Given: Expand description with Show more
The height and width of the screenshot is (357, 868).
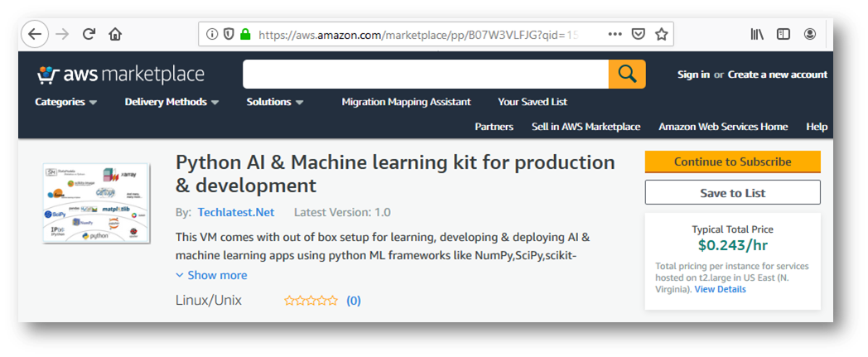Looking at the screenshot, I should click(x=211, y=275).
